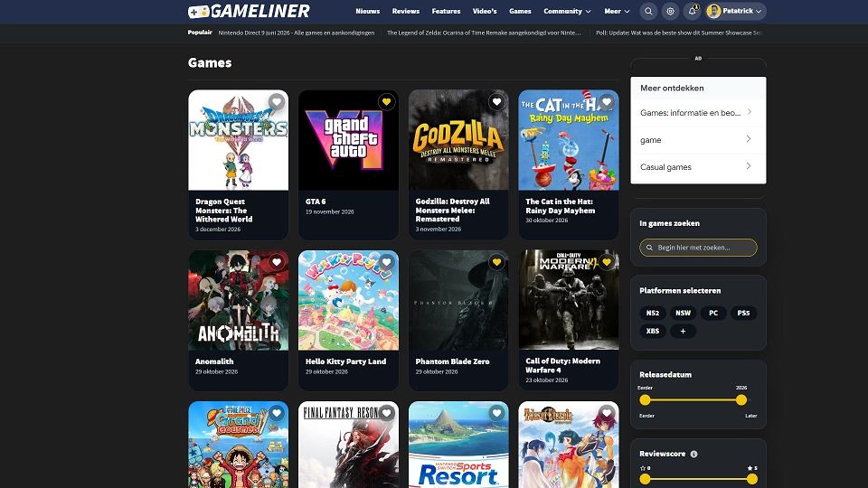Favorite Dragon Quest Monsters with heart icon
This screenshot has width=868, height=488.
point(277,102)
